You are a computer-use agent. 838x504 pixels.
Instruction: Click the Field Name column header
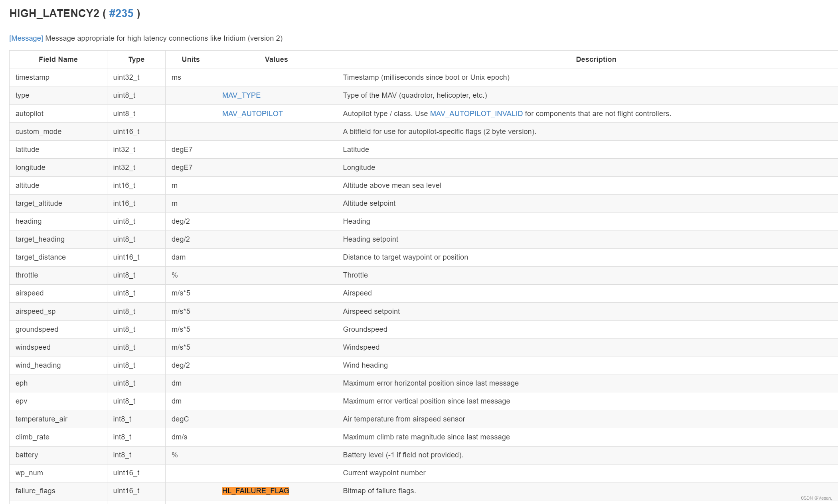click(x=58, y=59)
